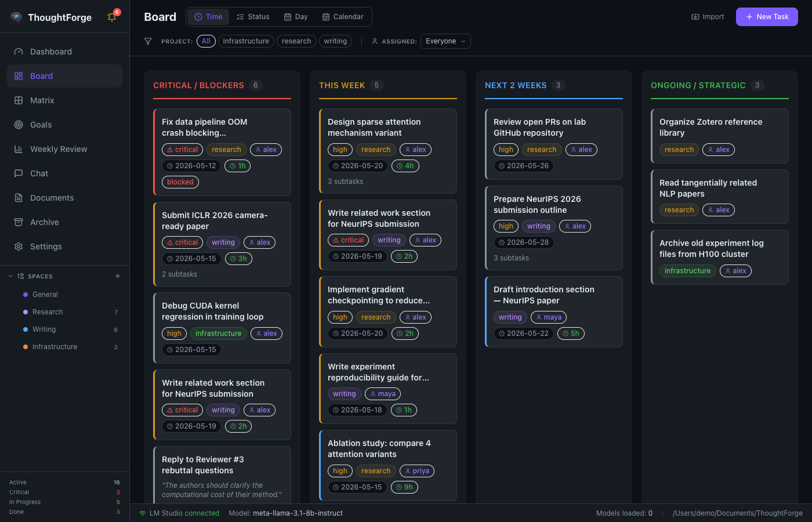
Task: Open Read tangentially related NLP papers card
Action: pos(720,197)
